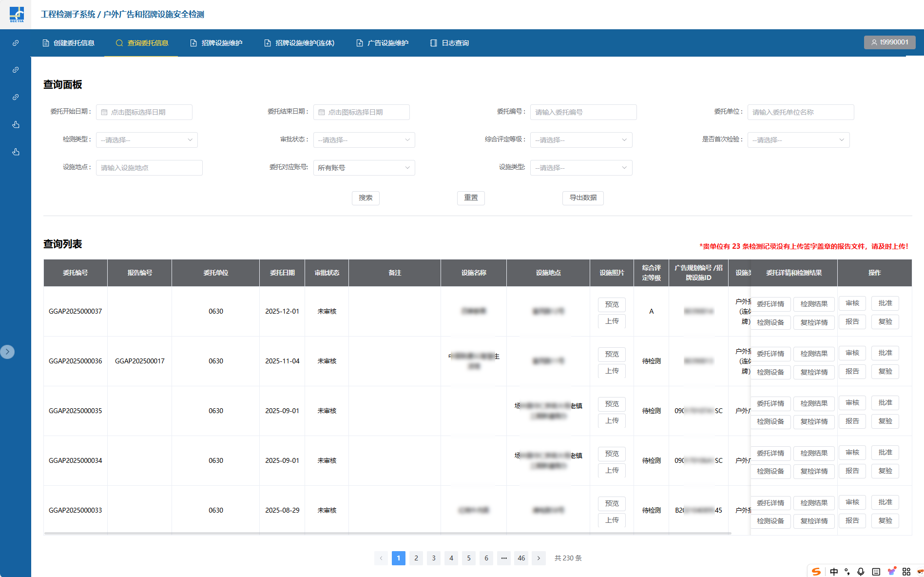Open the 检测类型 dropdown
The image size is (924, 577).
tap(147, 140)
